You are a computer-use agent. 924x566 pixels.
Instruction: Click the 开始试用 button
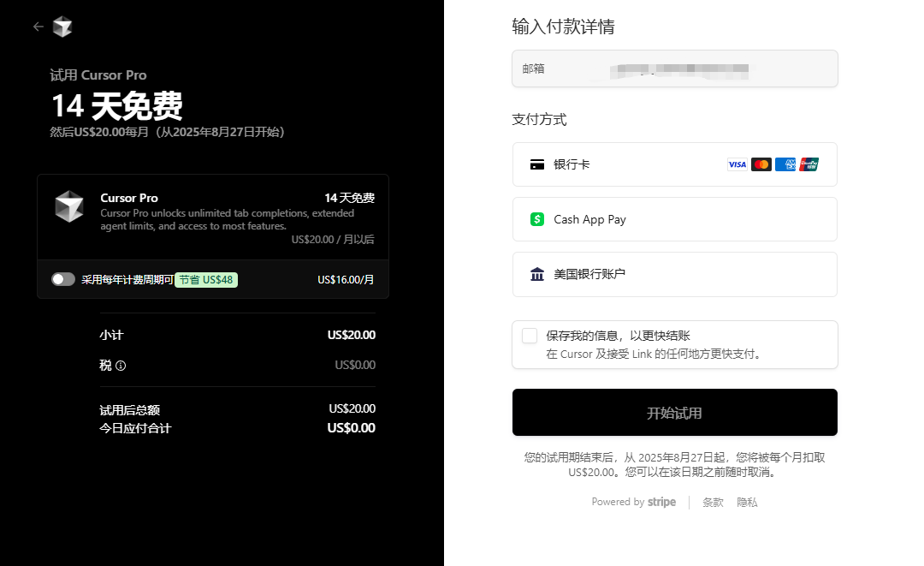[674, 413]
